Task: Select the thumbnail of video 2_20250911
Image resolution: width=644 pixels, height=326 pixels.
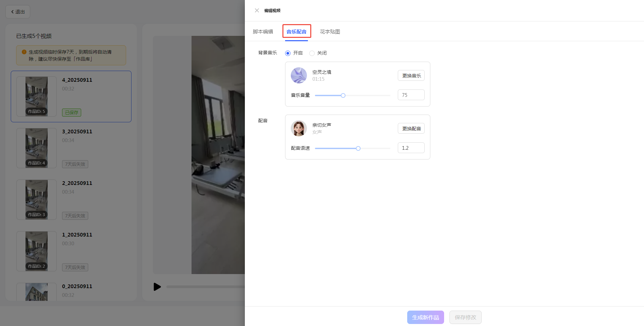Action: point(37,200)
